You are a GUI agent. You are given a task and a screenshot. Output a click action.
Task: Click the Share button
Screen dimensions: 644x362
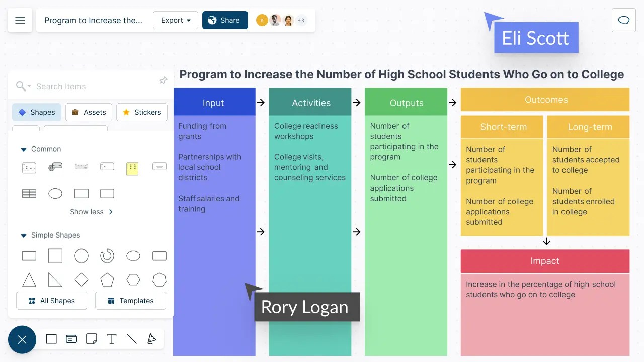tap(225, 20)
